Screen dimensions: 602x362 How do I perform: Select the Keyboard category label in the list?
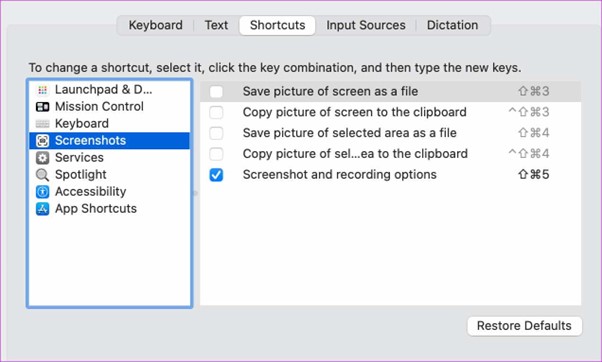tap(82, 124)
